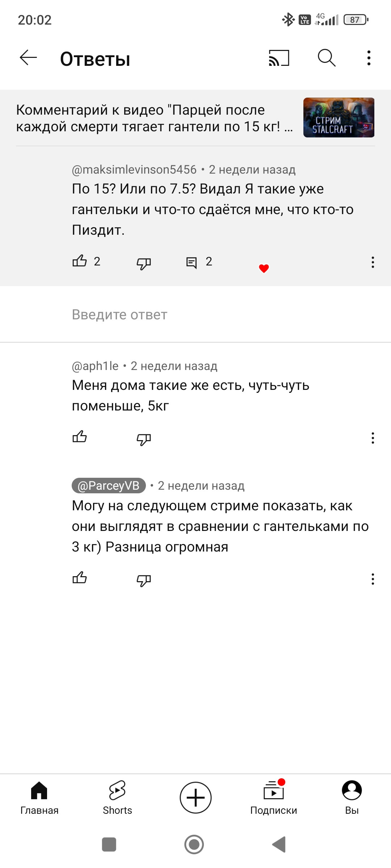Dislike the @maksimlevinson5456 comment
The height and width of the screenshot is (868, 391).
(144, 264)
